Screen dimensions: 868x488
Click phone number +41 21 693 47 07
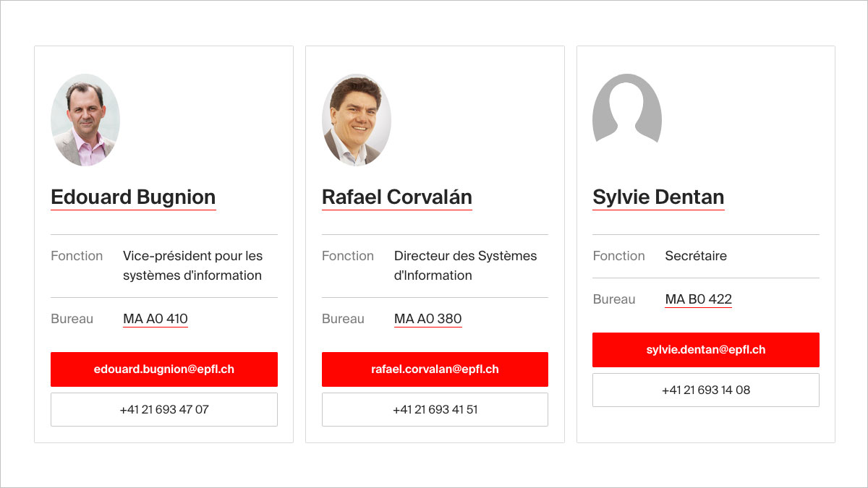click(x=164, y=409)
